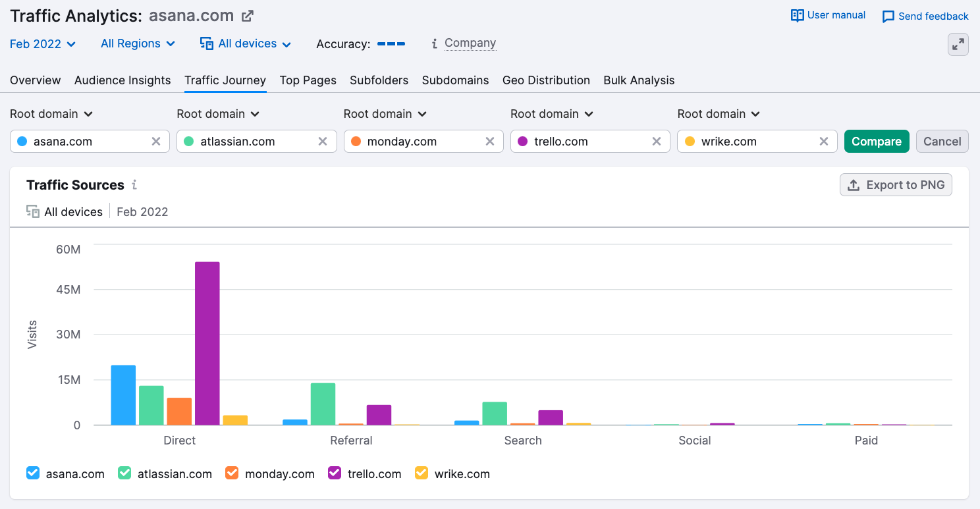980x509 pixels.
Task: Expand the All Regions dropdown
Action: [x=138, y=44]
